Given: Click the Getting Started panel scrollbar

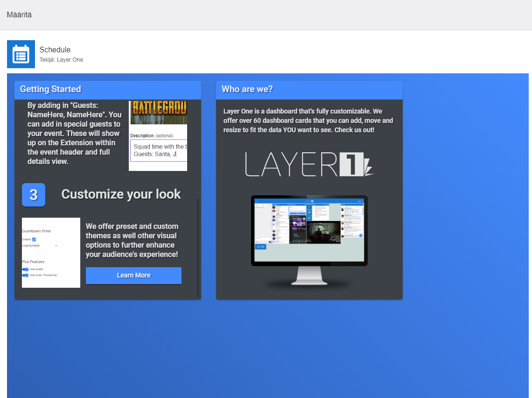Looking at the screenshot, I should 198,248.
